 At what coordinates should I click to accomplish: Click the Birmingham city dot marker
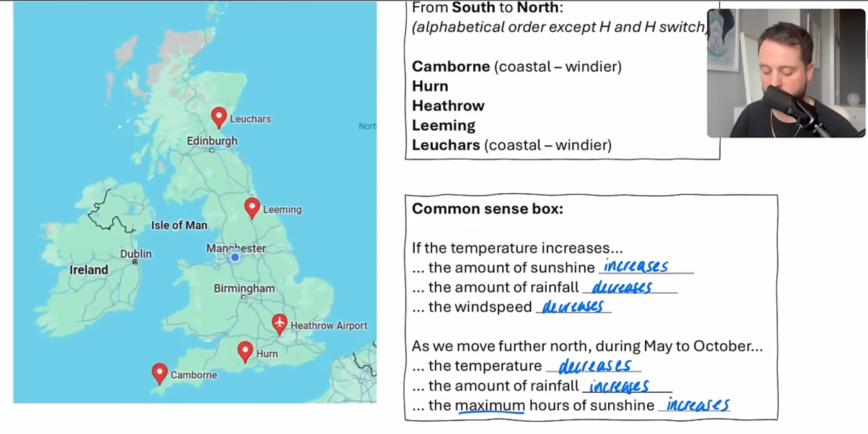click(x=243, y=297)
